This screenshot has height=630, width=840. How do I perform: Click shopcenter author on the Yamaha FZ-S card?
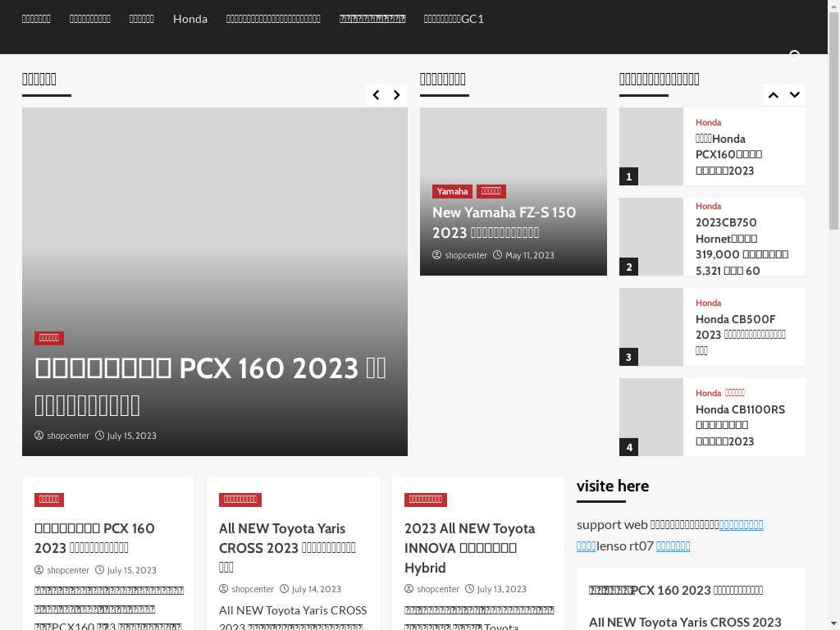tap(466, 255)
